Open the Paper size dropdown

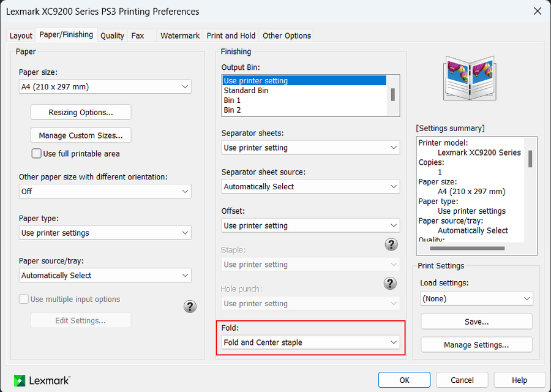point(105,87)
